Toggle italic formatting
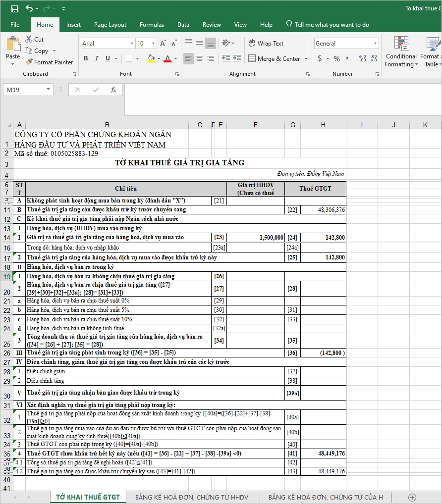442x504 pixels. point(97,59)
